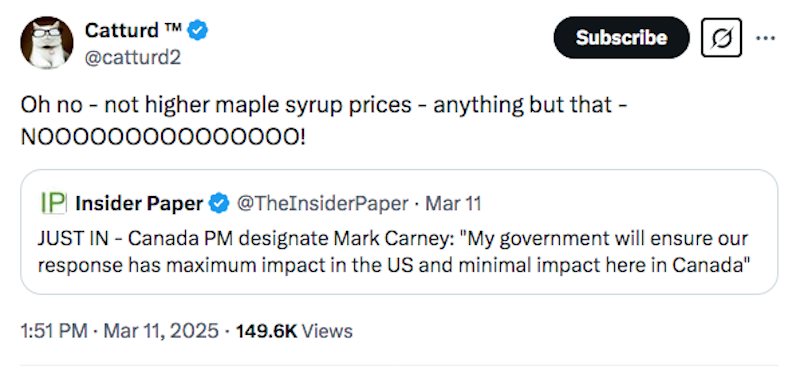Click the Insider Paper IP logo
The image size is (800, 366).
[x=54, y=203]
